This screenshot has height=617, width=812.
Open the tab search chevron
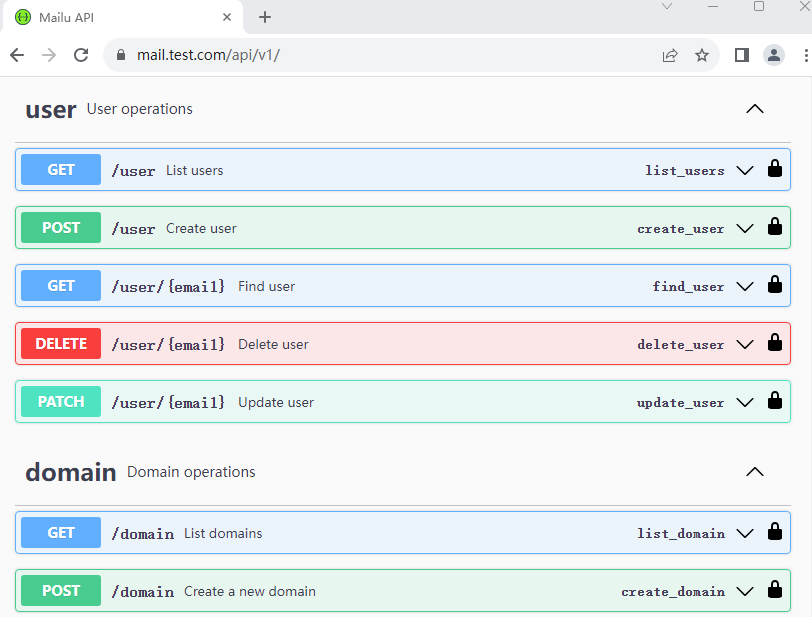point(667,6)
